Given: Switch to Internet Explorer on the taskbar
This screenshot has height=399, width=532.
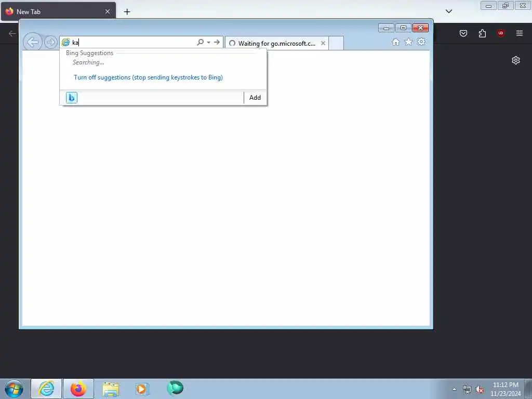Looking at the screenshot, I should click(x=46, y=389).
